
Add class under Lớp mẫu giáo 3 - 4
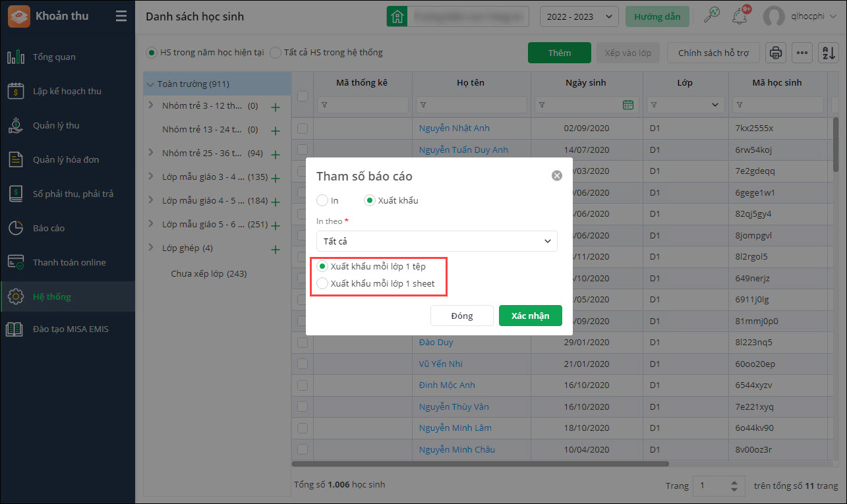coord(276,179)
